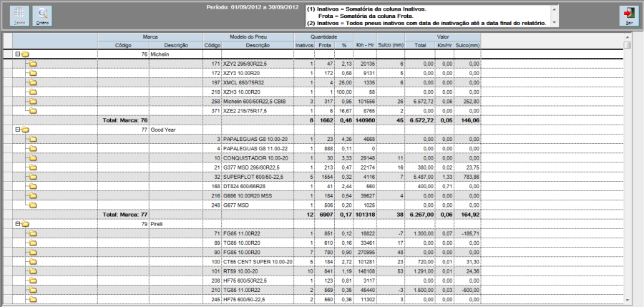The image size is (644, 307).
Task: Click the Quantidade column group header
Action: pos(323,37)
